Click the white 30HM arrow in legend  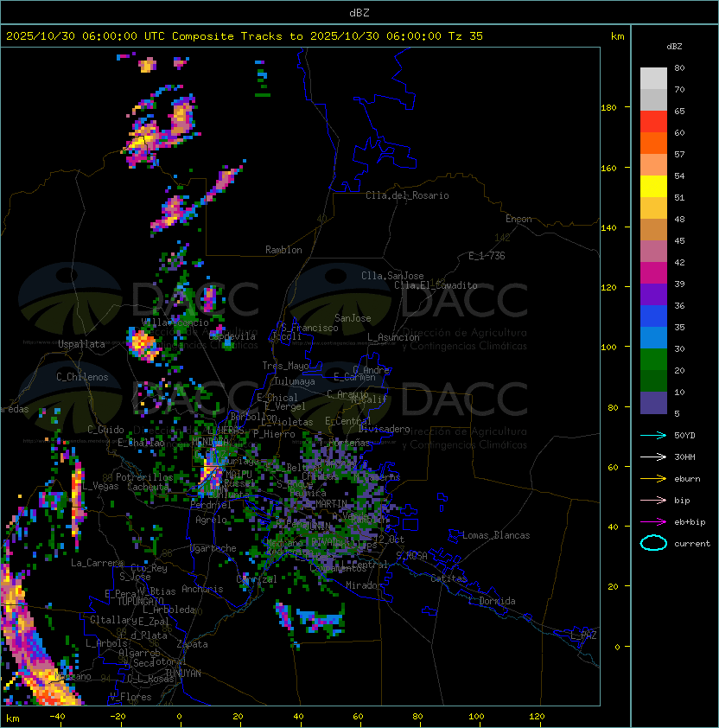653,457
